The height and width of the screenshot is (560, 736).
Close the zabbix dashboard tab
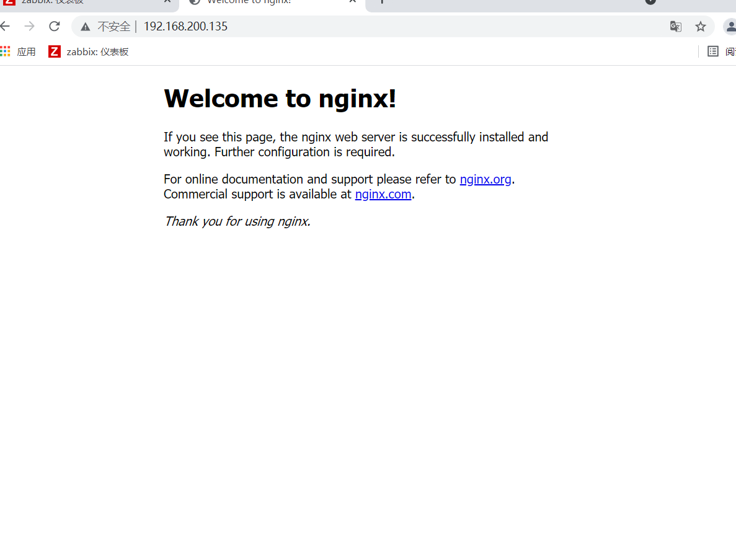click(166, 2)
